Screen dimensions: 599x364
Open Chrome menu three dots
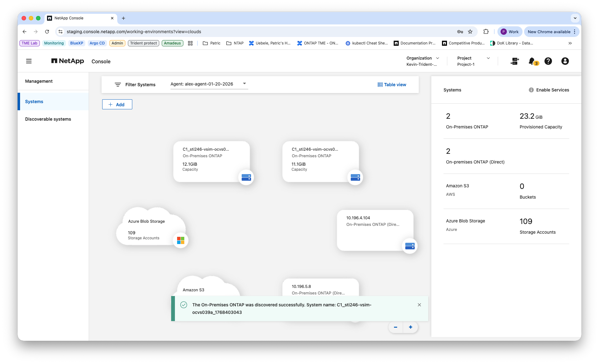pos(575,32)
